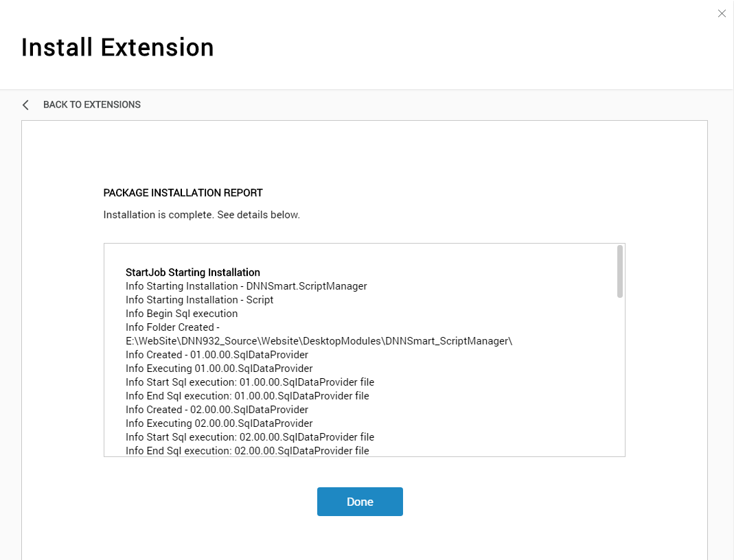
Task: Click the back chevron arrow icon
Action: [x=25, y=105]
